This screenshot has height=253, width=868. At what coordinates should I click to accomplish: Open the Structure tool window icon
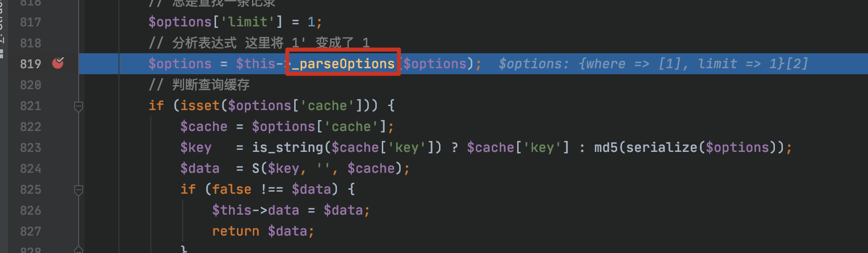tap(1, 53)
